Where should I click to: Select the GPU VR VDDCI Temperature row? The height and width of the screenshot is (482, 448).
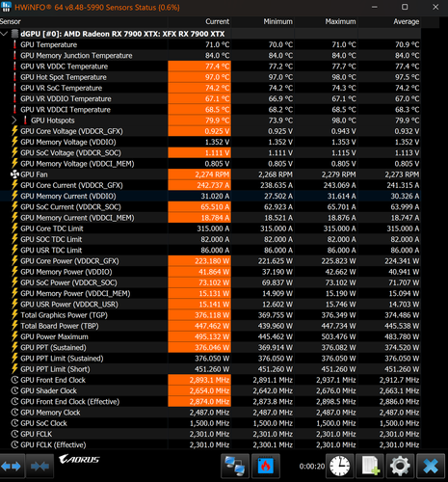click(210, 110)
